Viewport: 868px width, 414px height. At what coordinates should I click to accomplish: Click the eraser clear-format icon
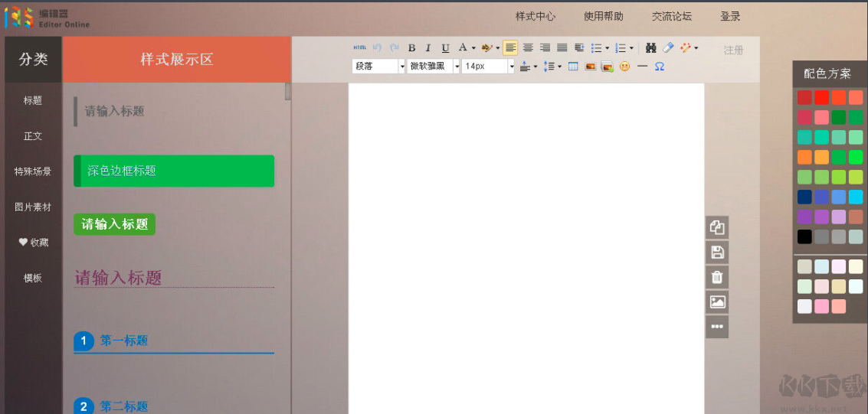click(668, 48)
